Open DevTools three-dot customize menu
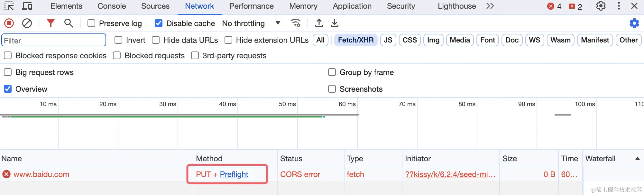644x195 pixels. tap(619, 6)
